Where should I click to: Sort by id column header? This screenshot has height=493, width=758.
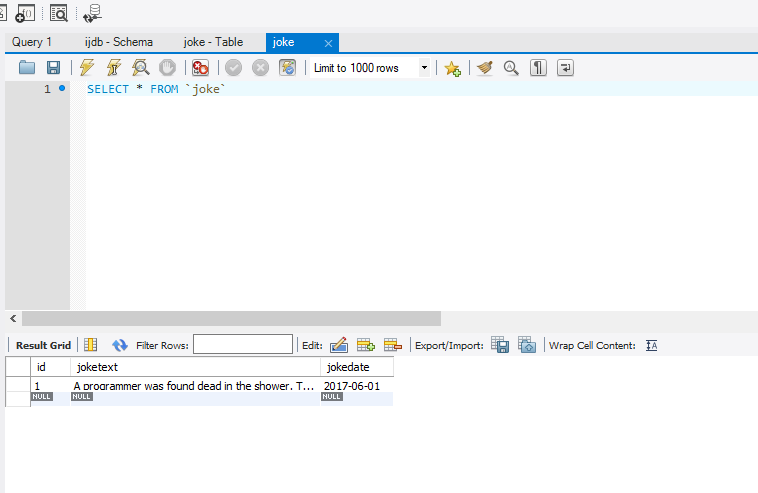pos(50,367)
